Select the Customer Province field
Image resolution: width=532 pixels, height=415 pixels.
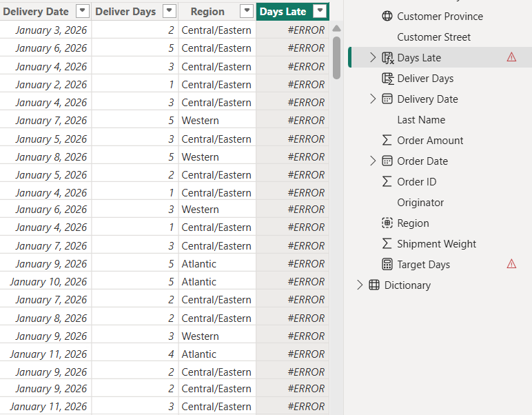440,17
